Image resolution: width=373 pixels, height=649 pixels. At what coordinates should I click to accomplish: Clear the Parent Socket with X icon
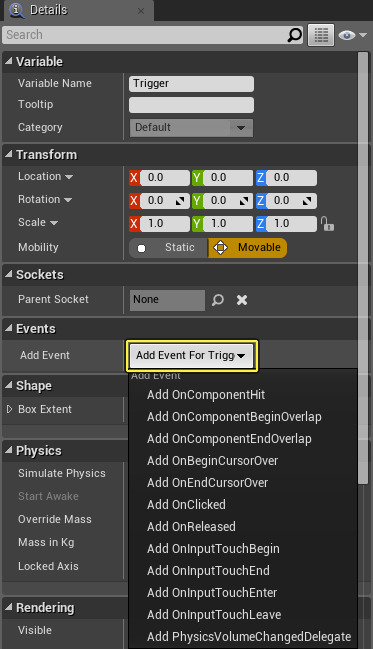[x=242, y=300]
